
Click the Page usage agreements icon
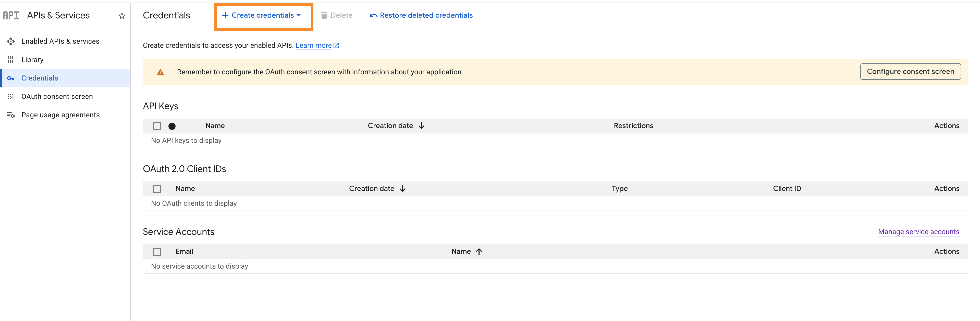[x=11, y=115]
